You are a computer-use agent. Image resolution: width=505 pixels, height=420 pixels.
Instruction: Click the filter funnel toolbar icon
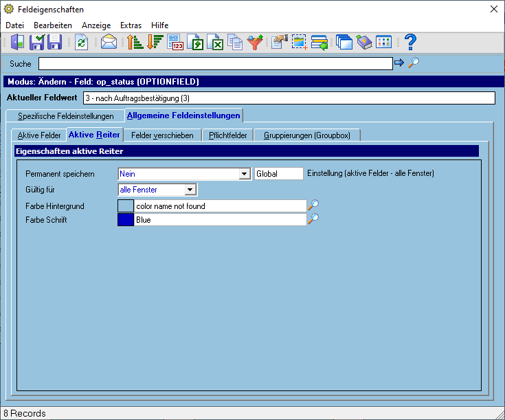click(x=255, y=42)
